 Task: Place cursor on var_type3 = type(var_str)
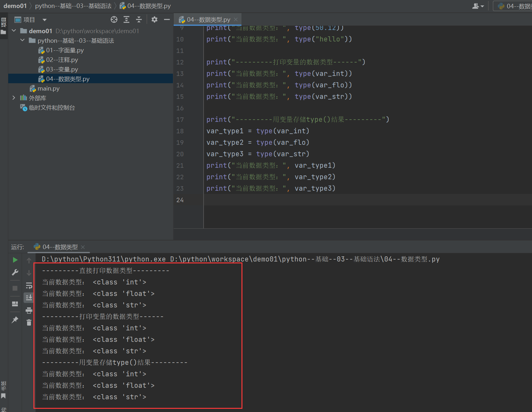[x=258, y=154]
